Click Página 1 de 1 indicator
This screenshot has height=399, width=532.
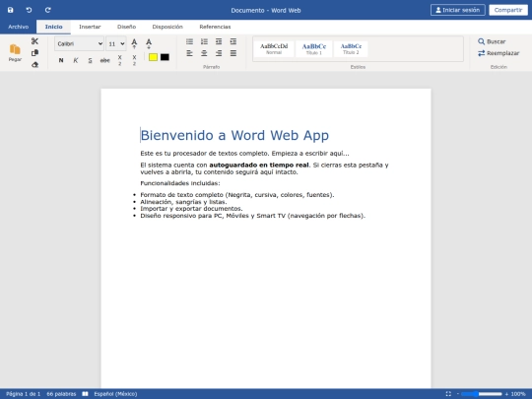(x=23, y=394)
